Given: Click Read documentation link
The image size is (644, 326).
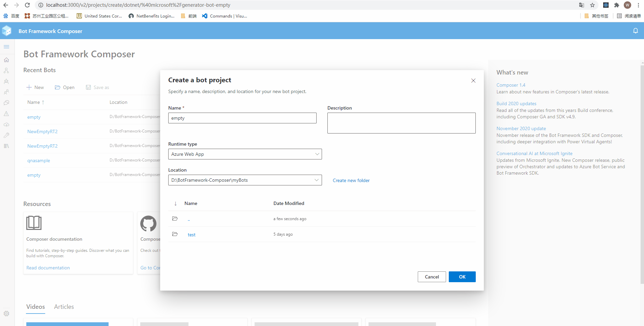Looking at the screenshot, I should (48, 268).
